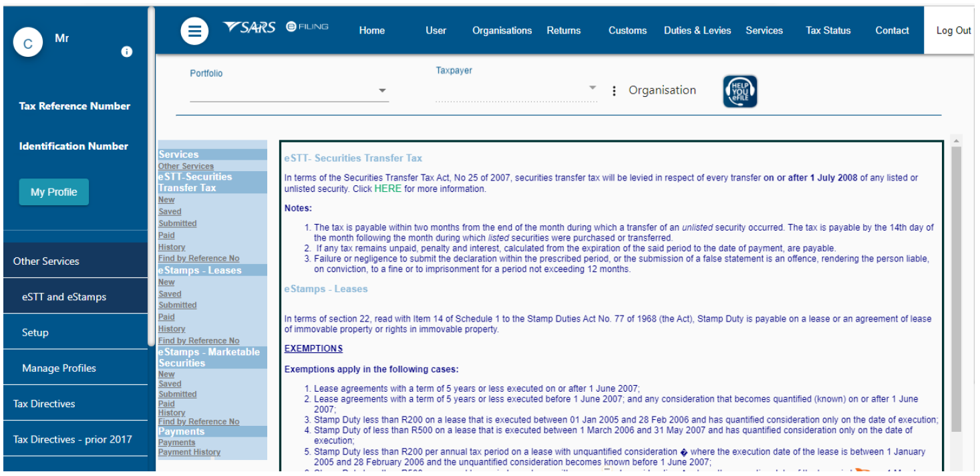Open the Duties & Levies menu

(x=697, y=31)
